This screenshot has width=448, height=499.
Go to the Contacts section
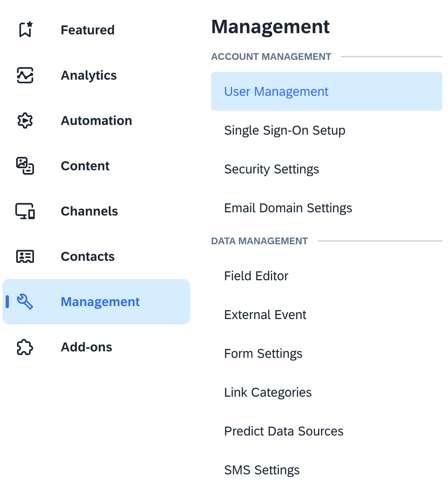[x=87, y=256]
